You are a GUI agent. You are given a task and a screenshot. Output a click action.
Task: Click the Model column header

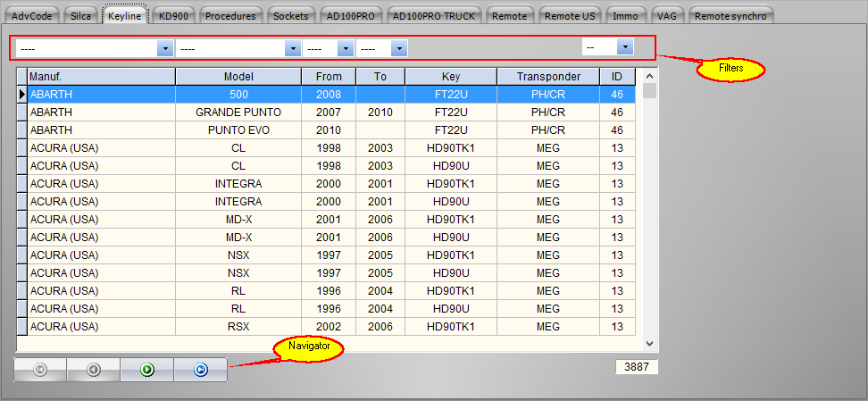(x=238, y=77)
